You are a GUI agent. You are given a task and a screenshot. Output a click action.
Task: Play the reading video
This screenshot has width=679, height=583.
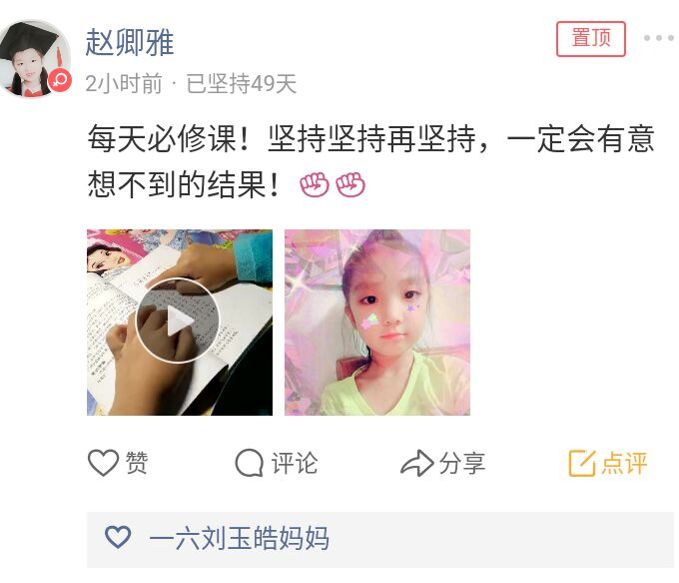click(x=178, y=321)
